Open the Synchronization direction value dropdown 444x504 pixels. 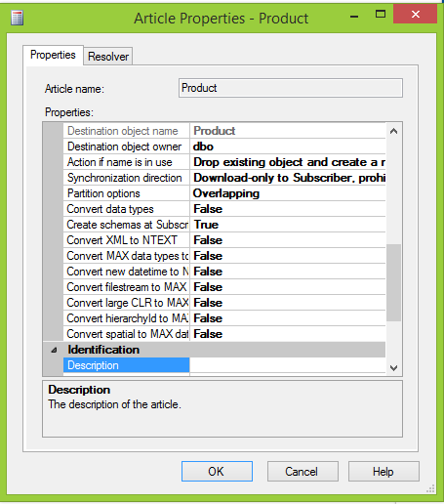point(288,178)
